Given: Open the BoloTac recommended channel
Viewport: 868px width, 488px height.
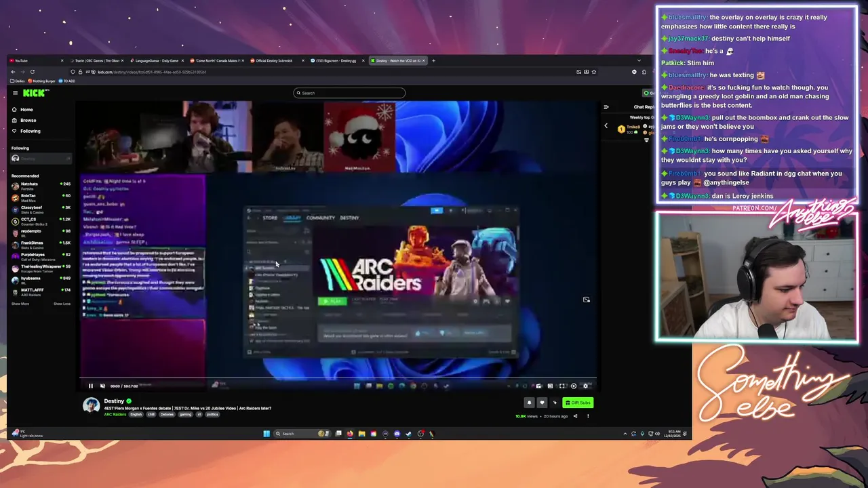Looking at the screenshot, I should click(x=41, y=197).
